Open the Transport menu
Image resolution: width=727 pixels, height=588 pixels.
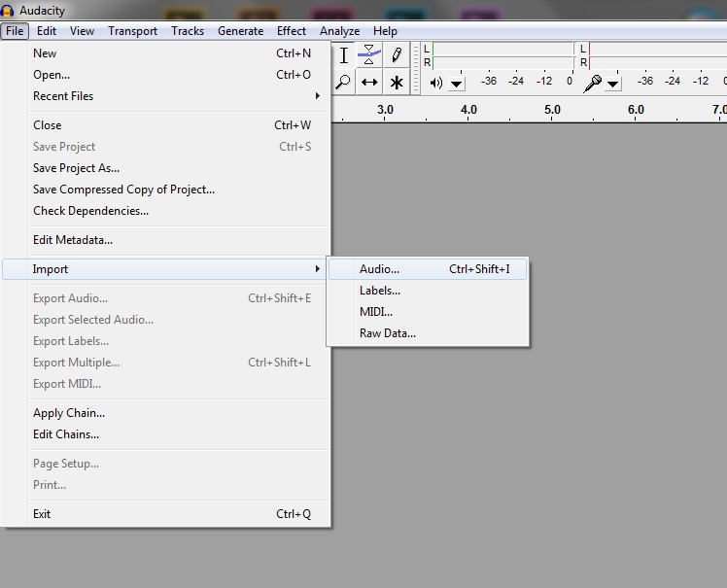click(132, 31)
